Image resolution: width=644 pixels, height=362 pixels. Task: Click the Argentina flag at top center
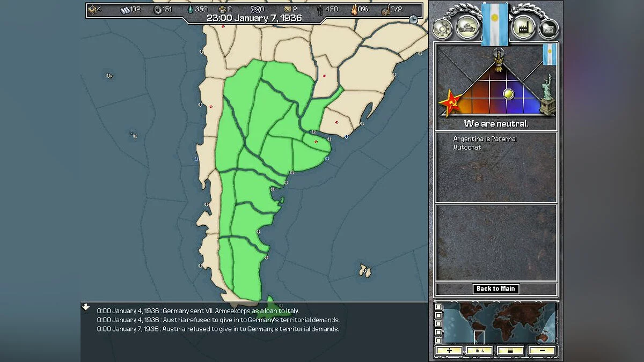tap(494, 24)
